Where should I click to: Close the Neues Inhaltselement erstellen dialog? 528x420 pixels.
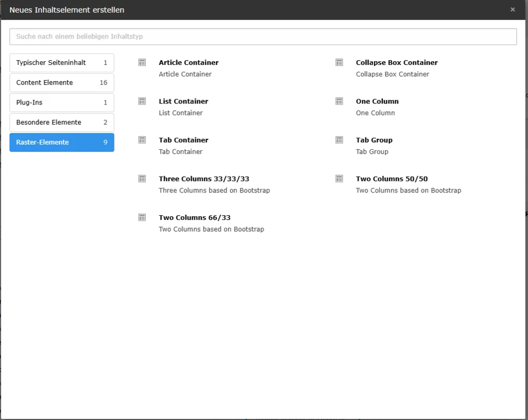[513, 9]
